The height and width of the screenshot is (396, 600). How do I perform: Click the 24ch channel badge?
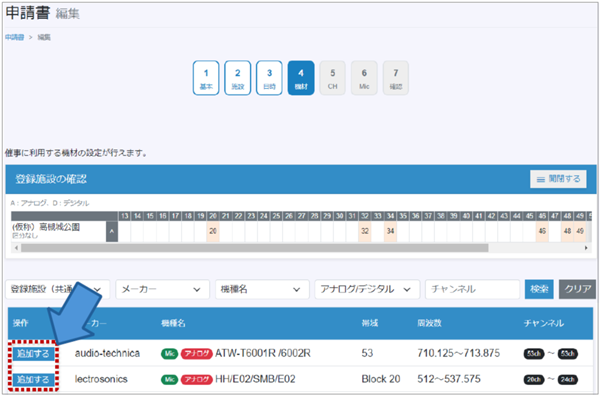[x=568, y=380]
